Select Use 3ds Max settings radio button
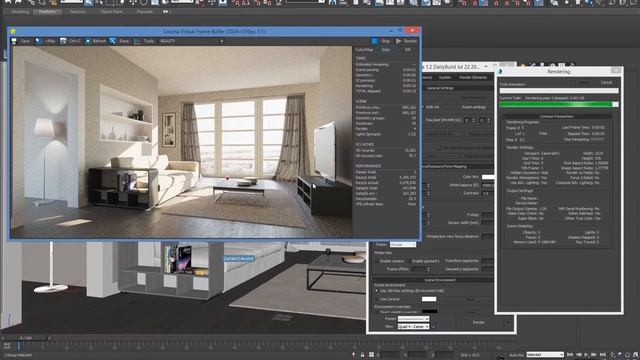Screen dimensions: 640x360 [x=377, y=291]
